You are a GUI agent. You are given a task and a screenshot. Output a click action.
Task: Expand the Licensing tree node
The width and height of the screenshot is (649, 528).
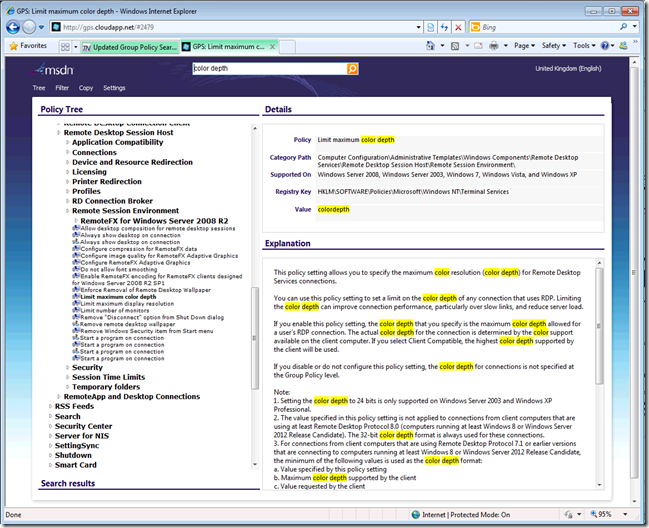coord(89,171)
